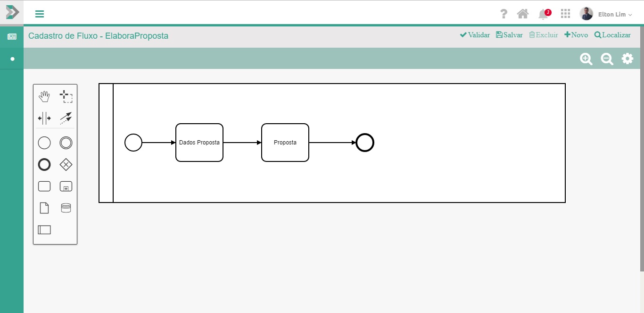The height and width of the screenshot is (313, 644).
Task: Zoom in on the diagram
Action: tap(586, 59)
